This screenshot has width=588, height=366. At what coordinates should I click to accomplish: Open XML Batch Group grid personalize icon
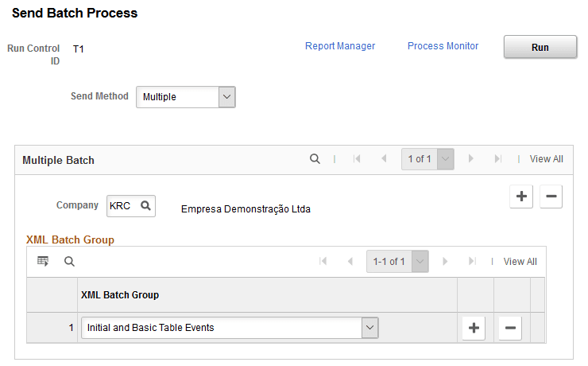43,261
